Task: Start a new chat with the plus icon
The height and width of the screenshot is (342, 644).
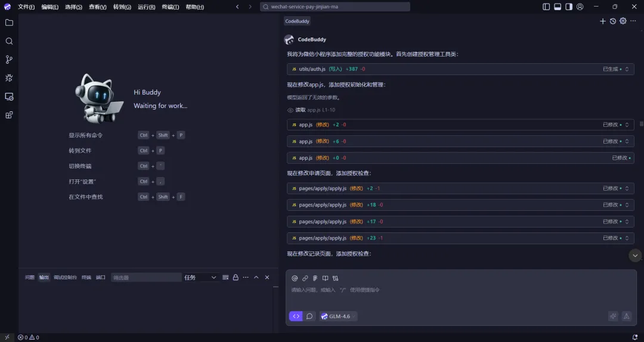Action: click(x=602, y=21)
